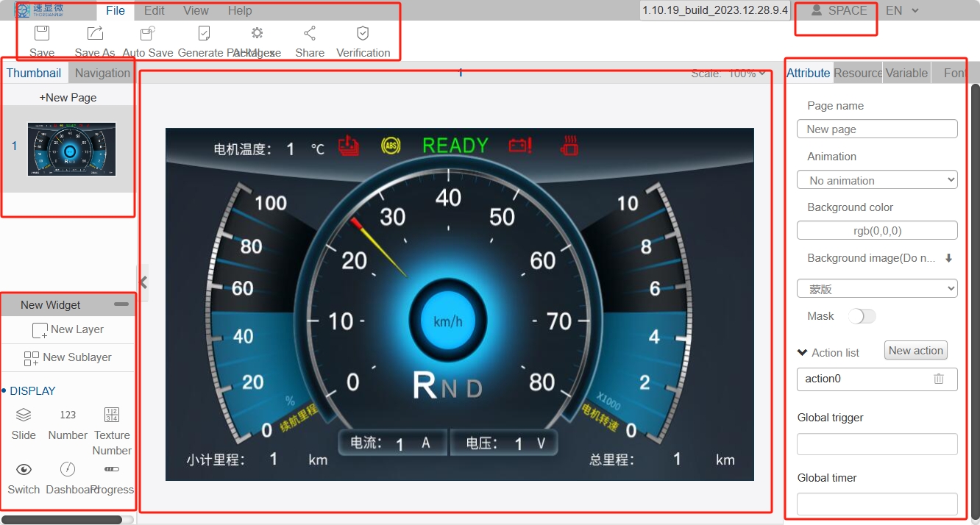Switch to the Navigation tab
Screen dimensions: 980x525
click(102, 73)
